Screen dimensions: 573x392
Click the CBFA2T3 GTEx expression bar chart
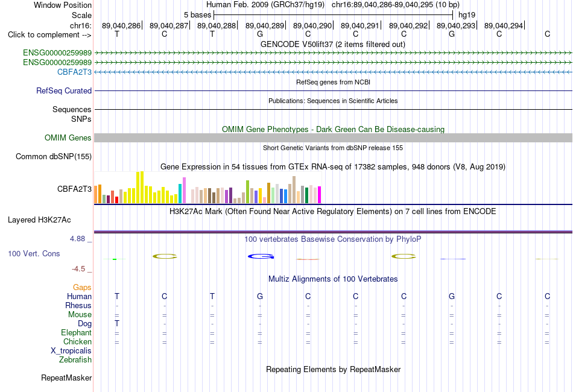click(x=207, y=188)
